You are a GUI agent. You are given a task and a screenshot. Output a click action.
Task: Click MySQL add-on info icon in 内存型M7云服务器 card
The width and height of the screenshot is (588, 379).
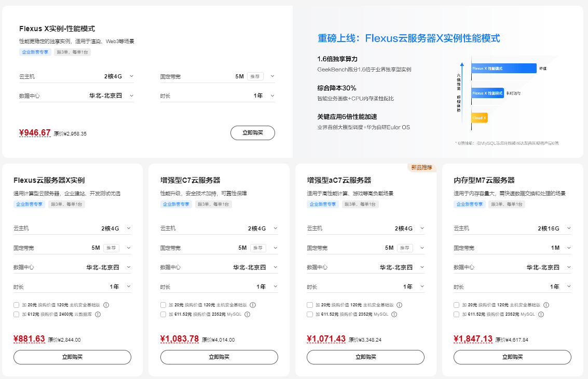[541, 315]
